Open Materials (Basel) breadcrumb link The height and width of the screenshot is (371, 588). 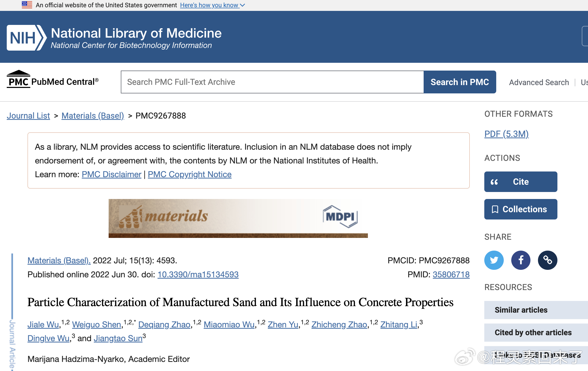click(x=93, y=116)
